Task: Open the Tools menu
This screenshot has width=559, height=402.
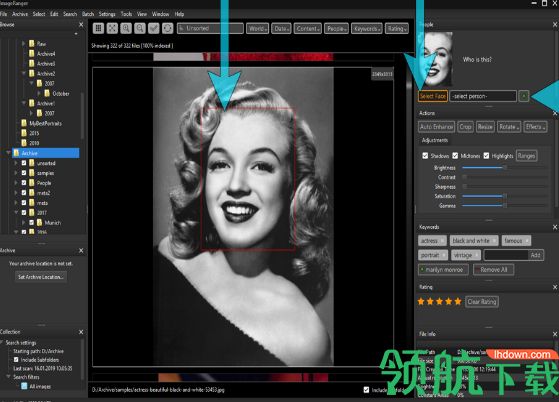Action: point(126,14)
